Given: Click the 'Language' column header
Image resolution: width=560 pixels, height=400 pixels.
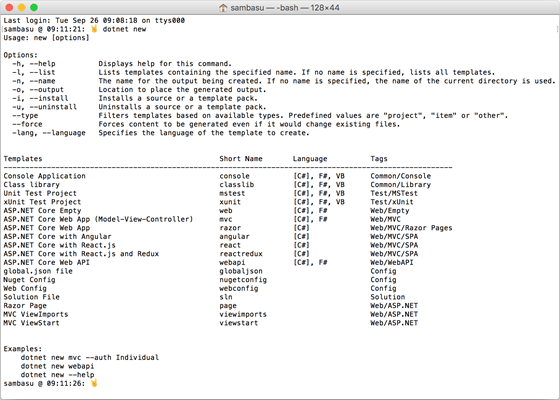Looking at the screenshot, I should [310, 159].
